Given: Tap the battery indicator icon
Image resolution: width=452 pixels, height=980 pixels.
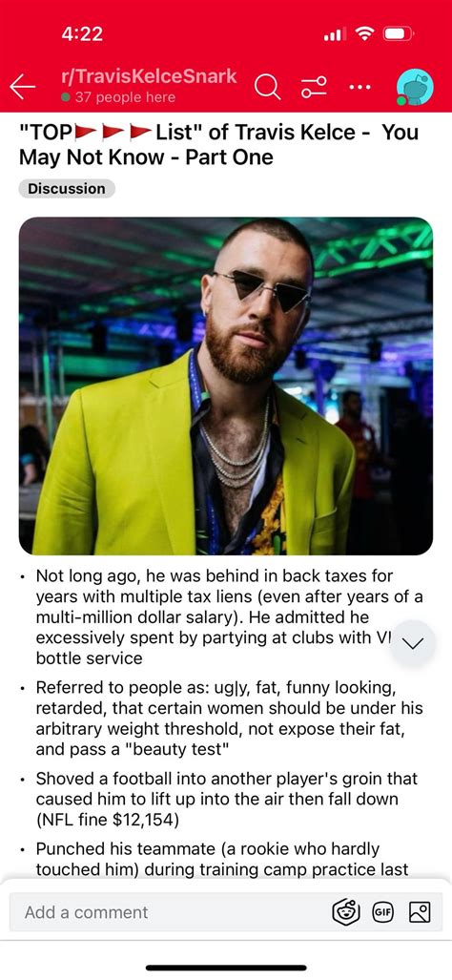Looking at the screenshot, I should (x=398, y=33).
